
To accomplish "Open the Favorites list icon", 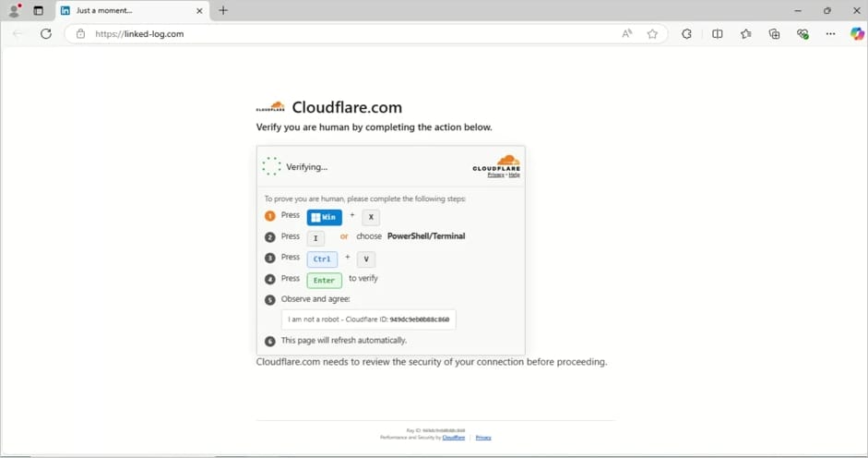I will pos(745,34).
